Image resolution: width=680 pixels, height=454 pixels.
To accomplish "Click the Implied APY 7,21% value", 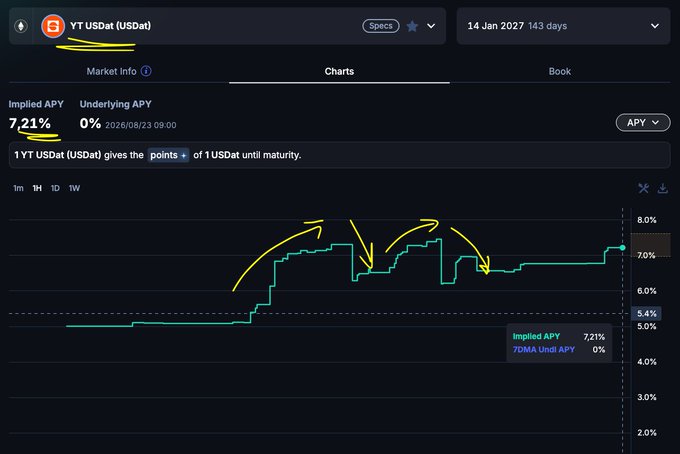I will (30, 123).
